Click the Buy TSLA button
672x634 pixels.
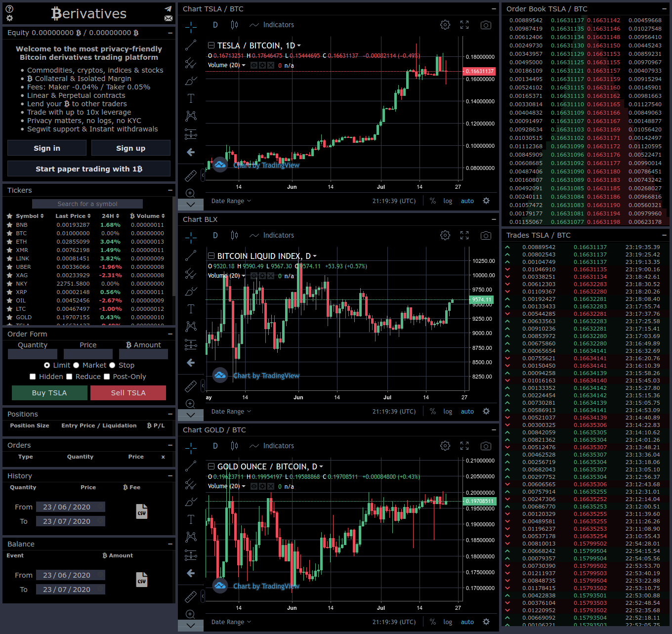tap(49, 393)
